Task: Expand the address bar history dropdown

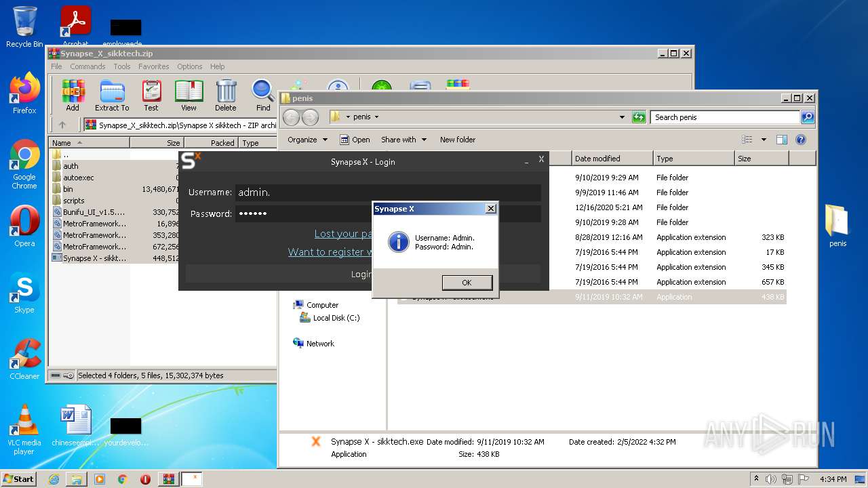Action: [622, 117]
